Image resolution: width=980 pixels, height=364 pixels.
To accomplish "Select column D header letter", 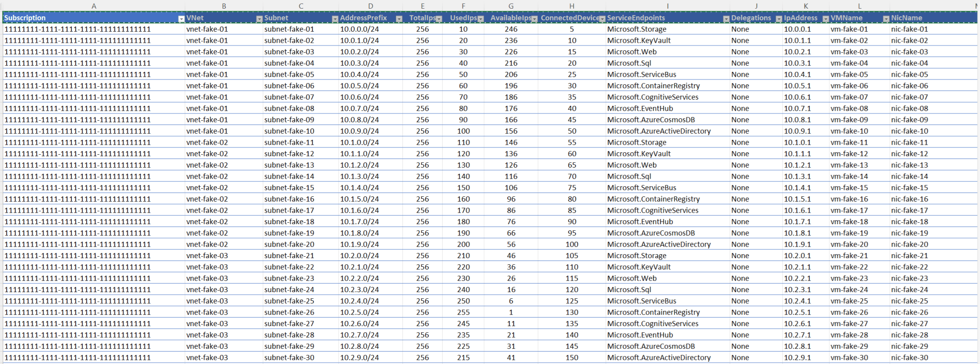I will point(370,6).
